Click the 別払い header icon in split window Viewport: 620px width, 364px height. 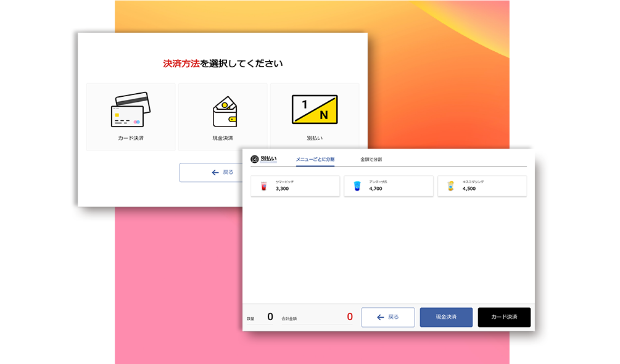[255, 159]
